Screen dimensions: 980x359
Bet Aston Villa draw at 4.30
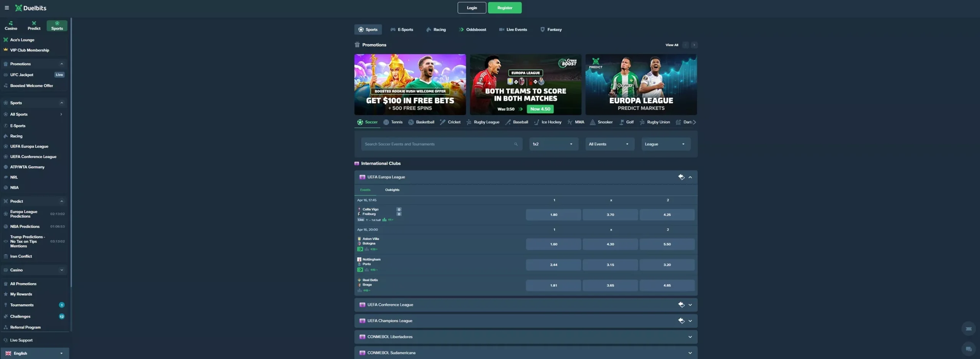610,244
